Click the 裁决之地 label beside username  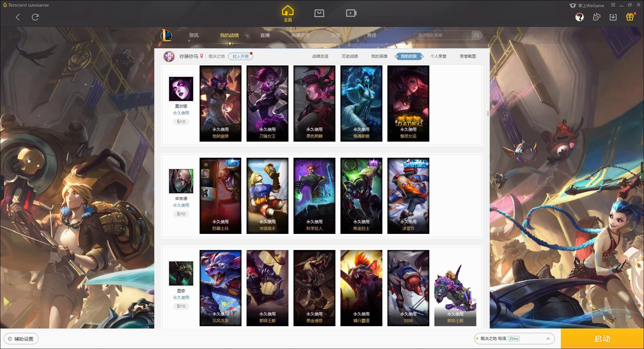[x=217, y=56]
